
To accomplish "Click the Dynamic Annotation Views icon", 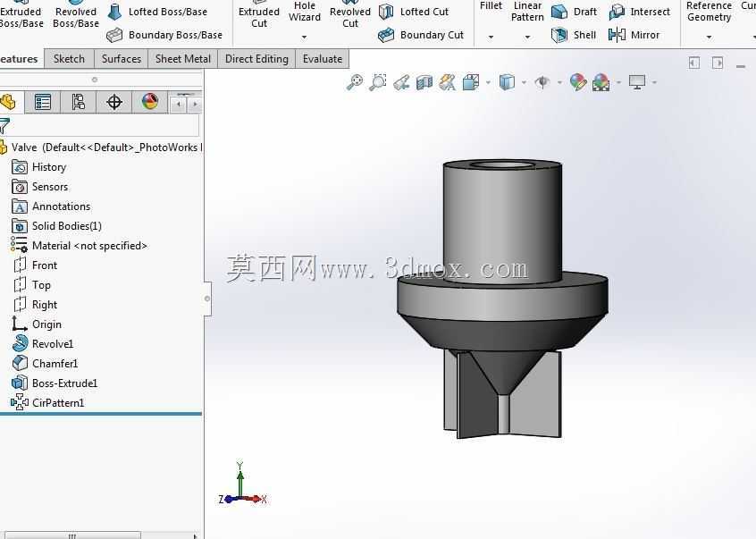I will [x=448, y=82].
